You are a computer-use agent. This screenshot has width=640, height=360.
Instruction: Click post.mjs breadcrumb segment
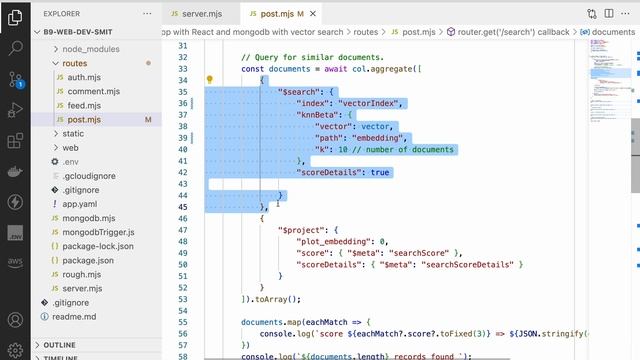pyautogui.click(x=419, y=32)
